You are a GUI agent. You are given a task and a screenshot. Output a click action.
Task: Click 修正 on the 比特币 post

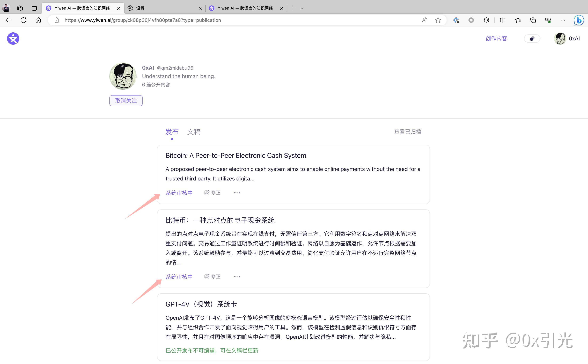[x=212, y=277]
